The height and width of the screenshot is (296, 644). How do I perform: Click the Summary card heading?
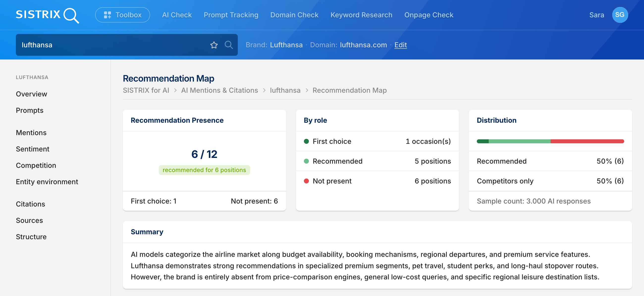click(x=147, y=232)
